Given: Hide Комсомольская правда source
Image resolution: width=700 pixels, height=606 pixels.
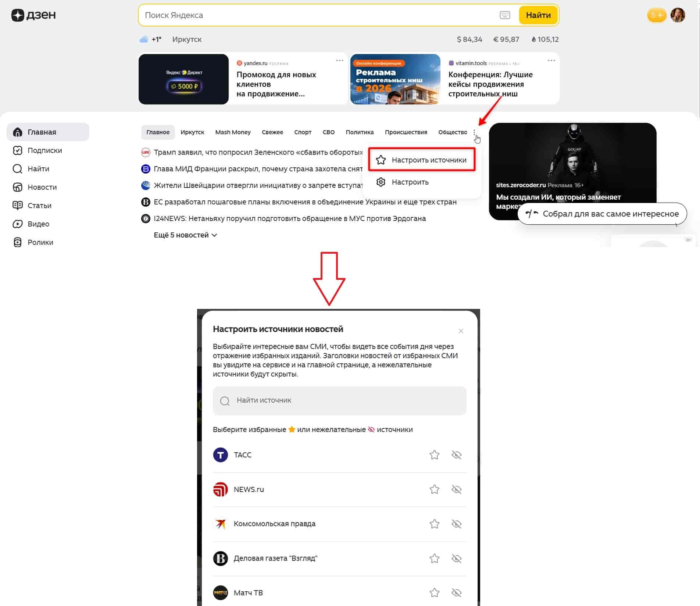Looking at the screenshot, I should 456,524.
